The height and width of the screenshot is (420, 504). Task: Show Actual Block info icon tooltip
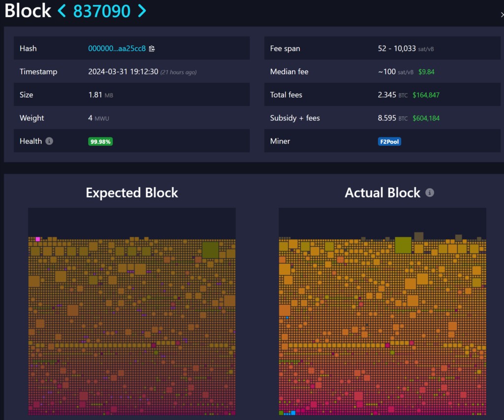[x=430, y=193]
